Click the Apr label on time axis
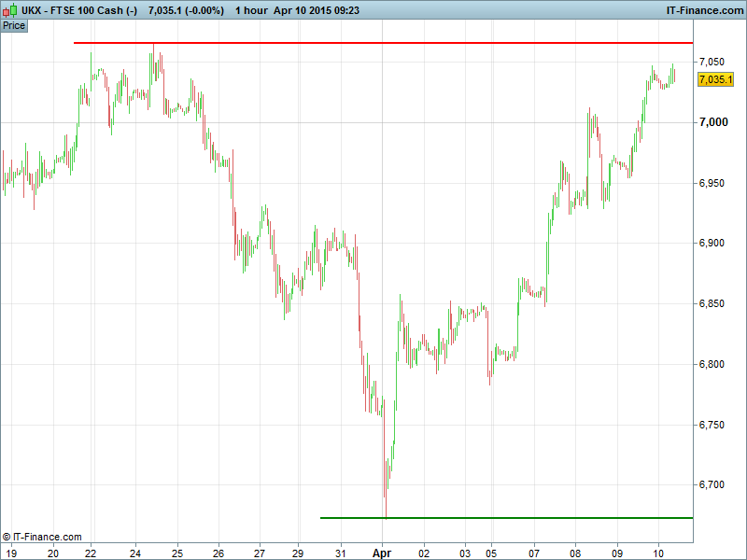The width and height of the screenshot is (747, 560). 383,552
